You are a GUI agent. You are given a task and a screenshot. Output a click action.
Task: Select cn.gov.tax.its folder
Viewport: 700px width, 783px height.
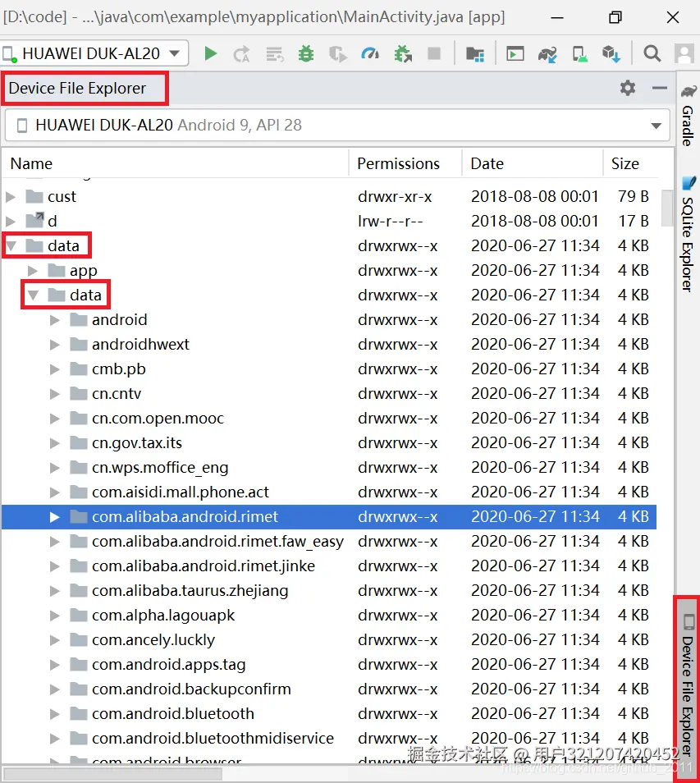pyautogui.click(x=329, y=443)
